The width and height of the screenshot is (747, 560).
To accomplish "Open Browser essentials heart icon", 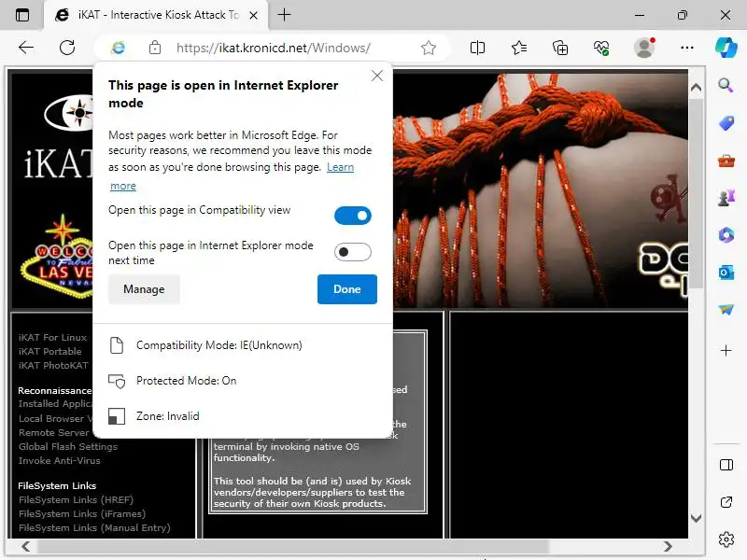I will [601, 48].
